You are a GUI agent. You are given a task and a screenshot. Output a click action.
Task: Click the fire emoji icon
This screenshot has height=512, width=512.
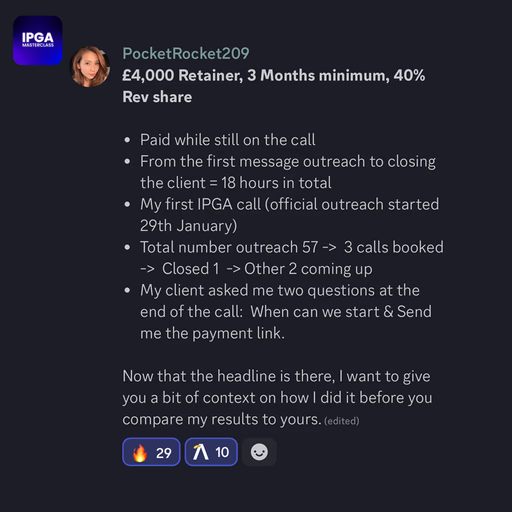click(140, 452)
